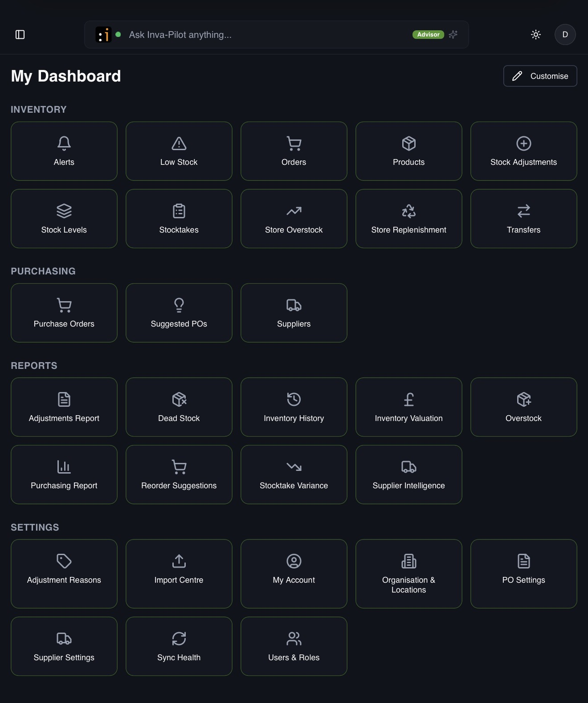The height and width of the screenshot is (703, 588).
Task: Click the Inva-Pilot logo icon
Action: 103,35
